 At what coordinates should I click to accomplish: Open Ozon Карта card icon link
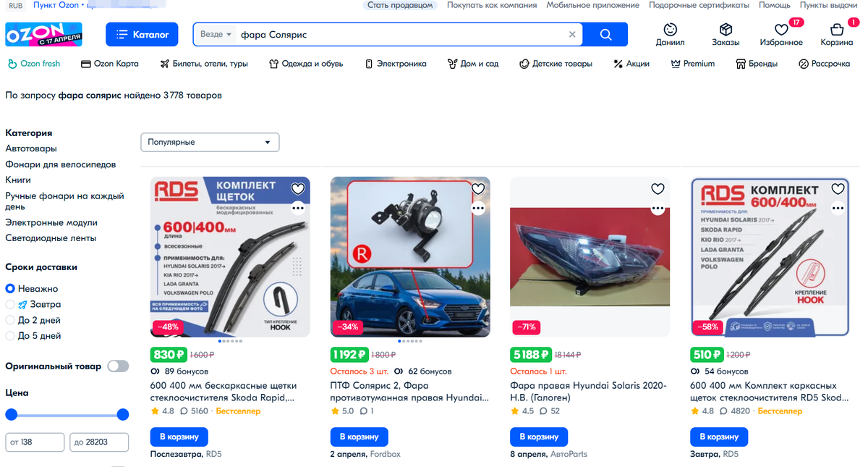(86, 64)
